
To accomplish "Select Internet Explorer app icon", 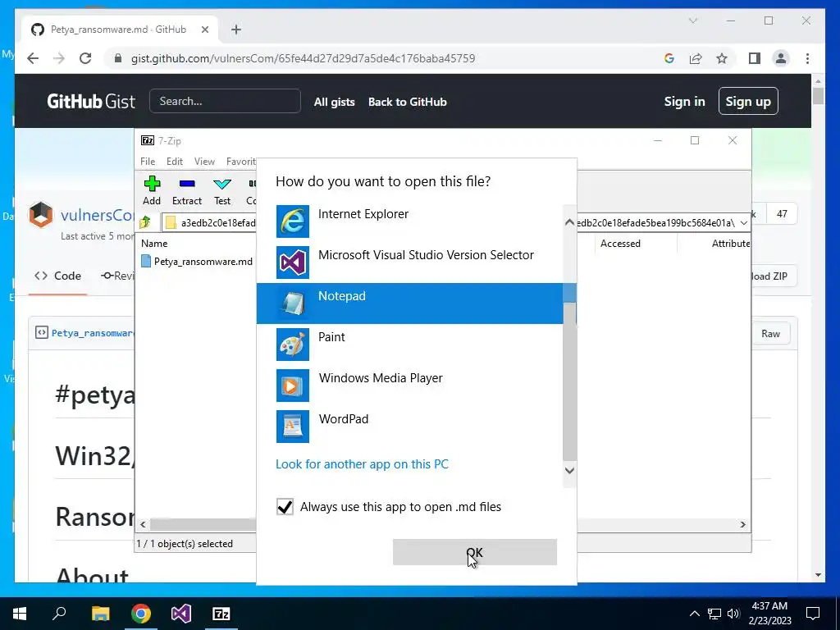I will [293, 221].
